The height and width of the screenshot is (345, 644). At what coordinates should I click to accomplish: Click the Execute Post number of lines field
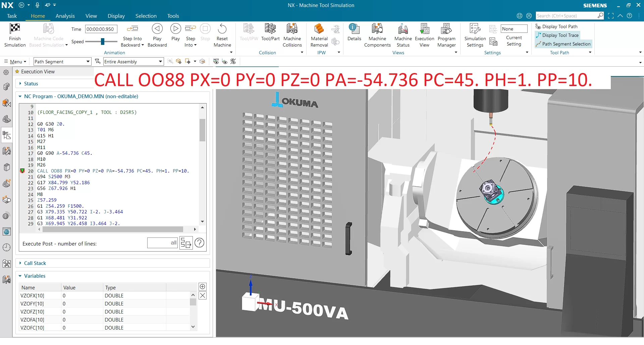click(162, 243)
